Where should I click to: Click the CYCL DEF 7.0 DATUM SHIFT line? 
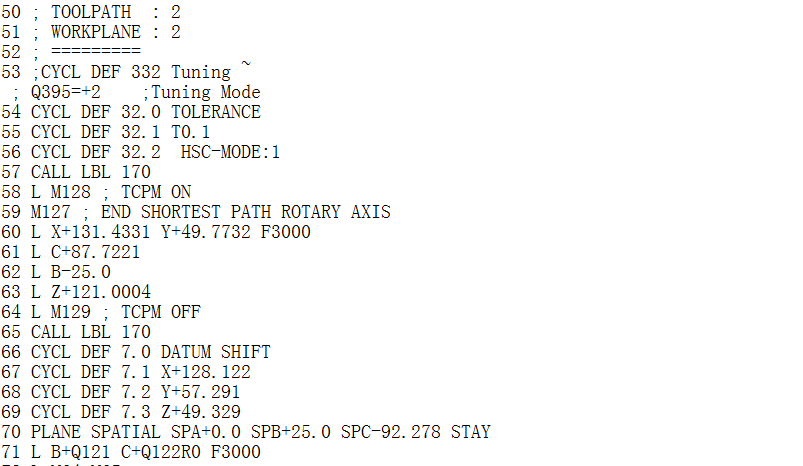pyautogui.click(x=150, y=352)
